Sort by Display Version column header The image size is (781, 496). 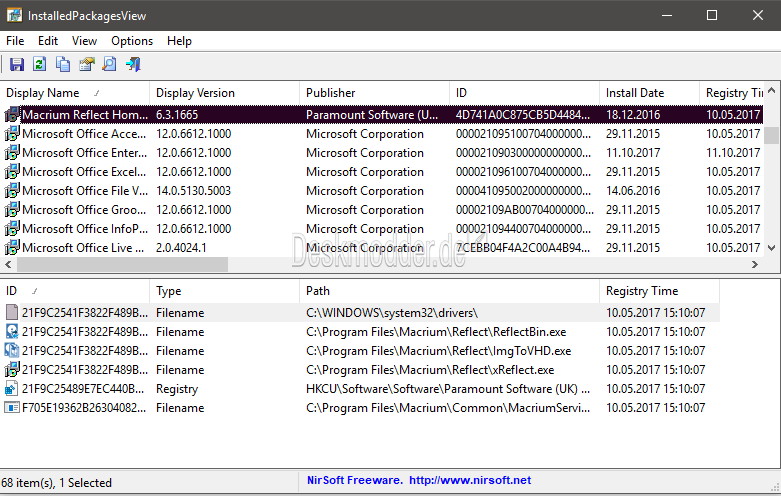(225, 93)
